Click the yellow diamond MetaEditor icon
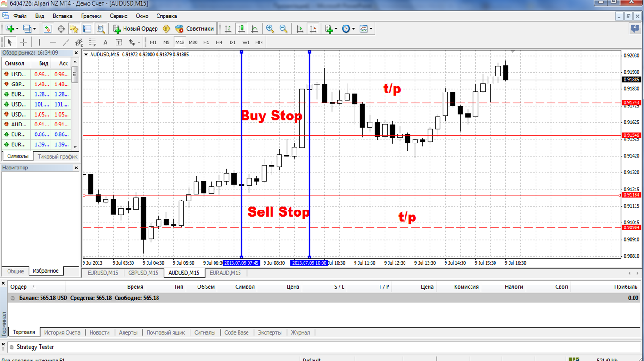Screen dimensions: 644x361 (x=166, y=29)
